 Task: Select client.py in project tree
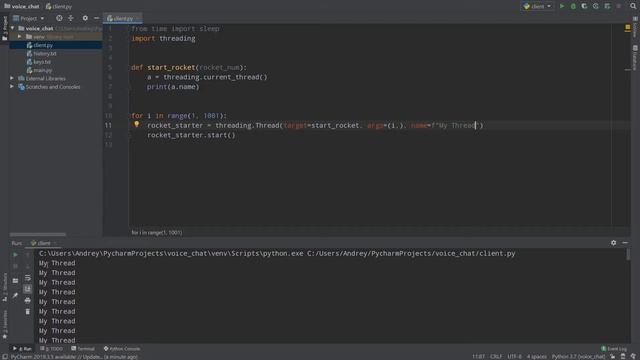coord(43,45)
